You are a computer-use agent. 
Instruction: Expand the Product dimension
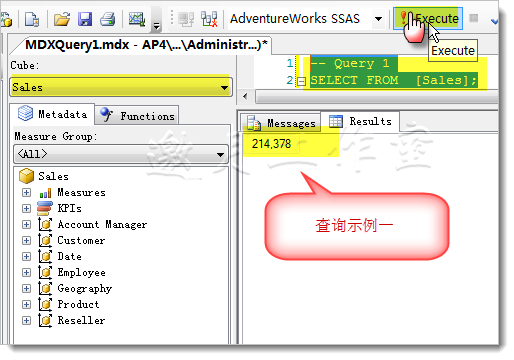coord(26,304)
